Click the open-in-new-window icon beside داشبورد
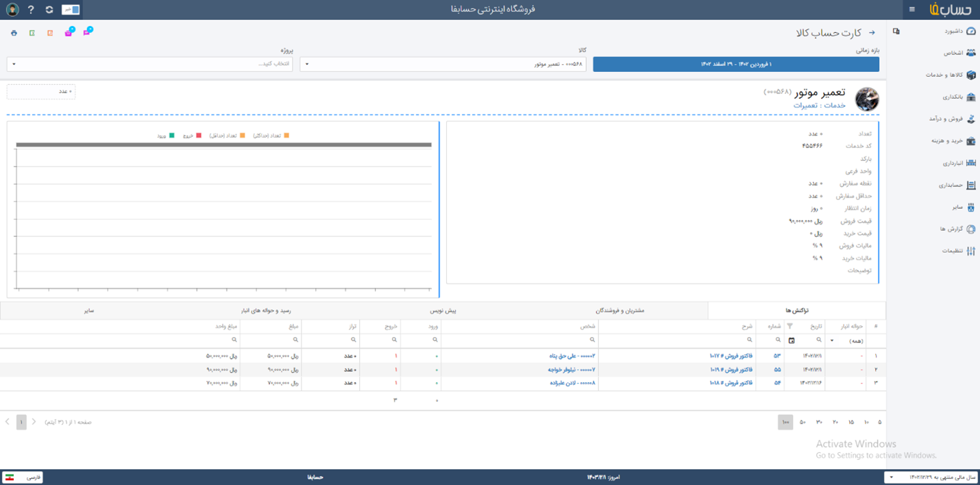Image resolution: width=980 pixels, height=485 pixels. click(896, 32)
